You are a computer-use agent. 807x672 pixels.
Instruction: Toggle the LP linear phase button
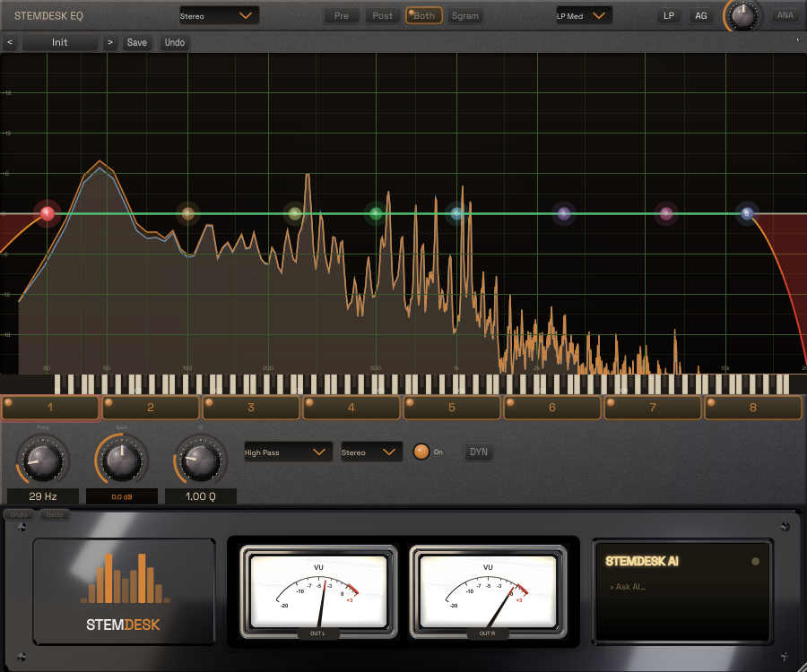click(669, 16)
